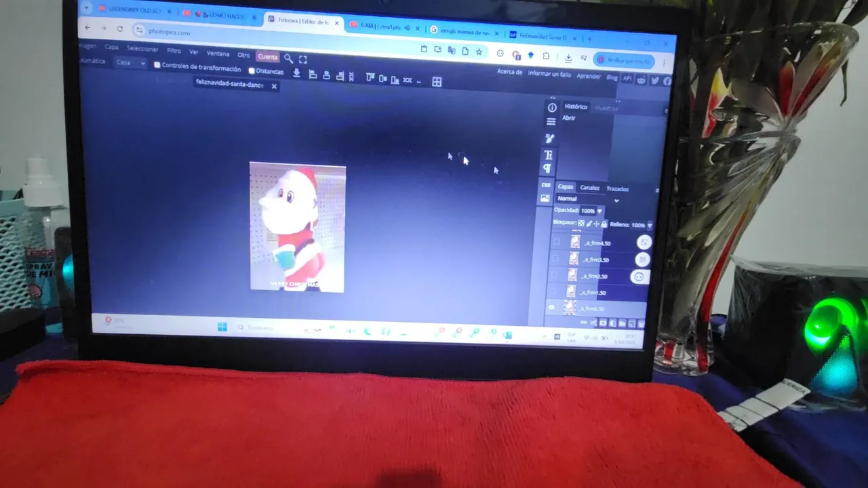
Task: Show the _a_frm3.50 layer visibility box
Action: point(556,258)
